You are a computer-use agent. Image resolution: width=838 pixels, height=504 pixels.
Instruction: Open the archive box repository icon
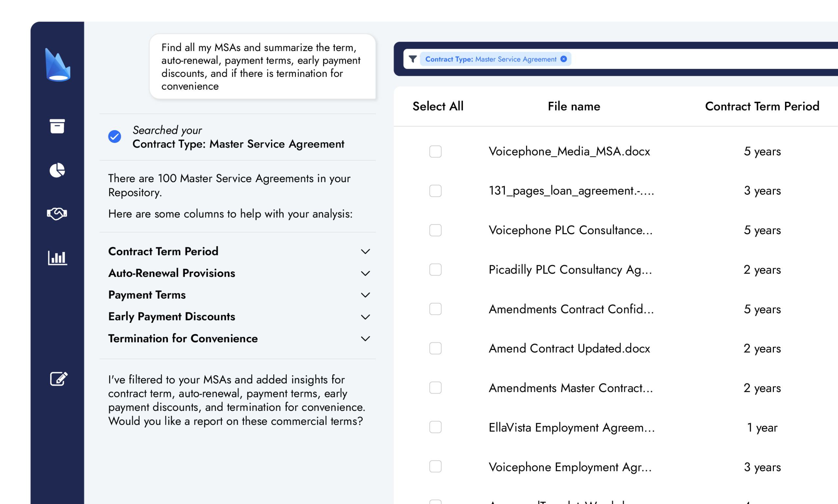57,126
